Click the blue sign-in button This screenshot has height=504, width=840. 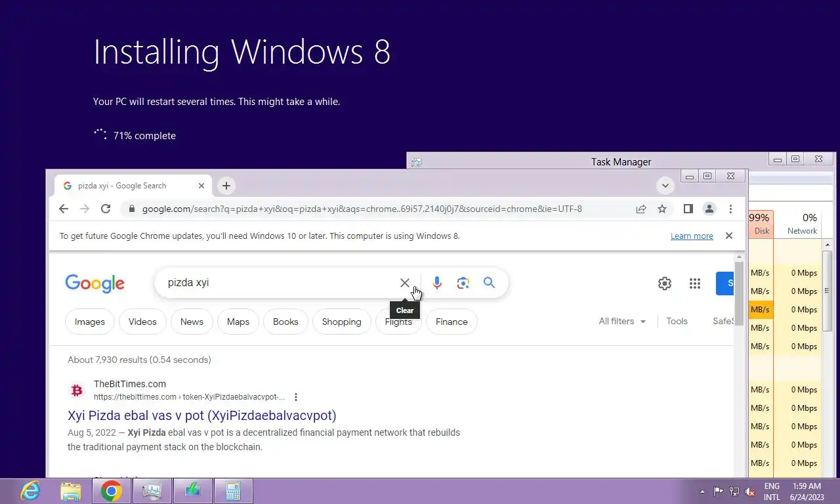[724, 283]
